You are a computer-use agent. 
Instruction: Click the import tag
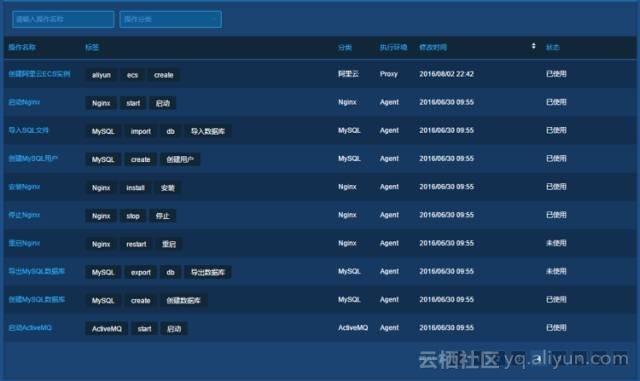[140, 131]
